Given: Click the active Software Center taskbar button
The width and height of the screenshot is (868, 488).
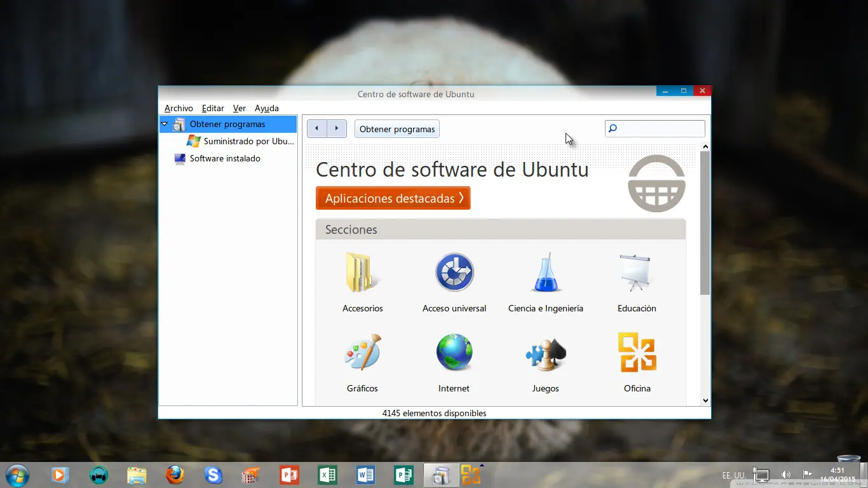Looking at the screenshot, I should point(441,475).
